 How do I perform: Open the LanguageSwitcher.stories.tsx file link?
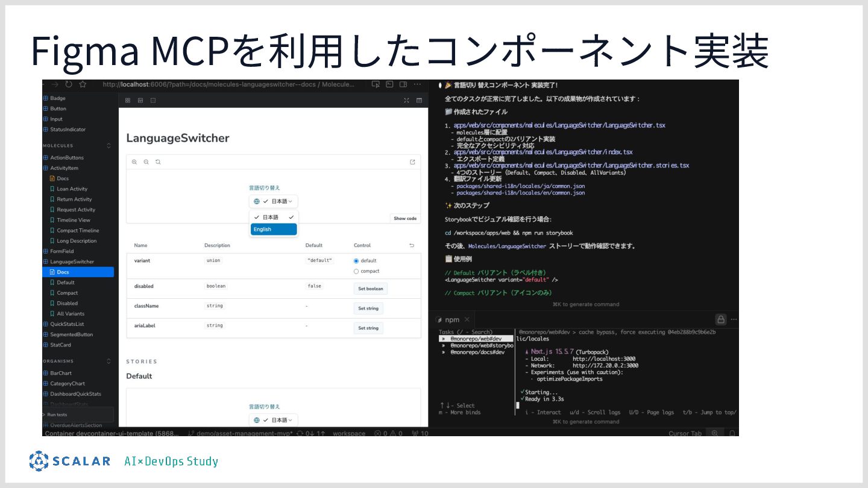571,166
